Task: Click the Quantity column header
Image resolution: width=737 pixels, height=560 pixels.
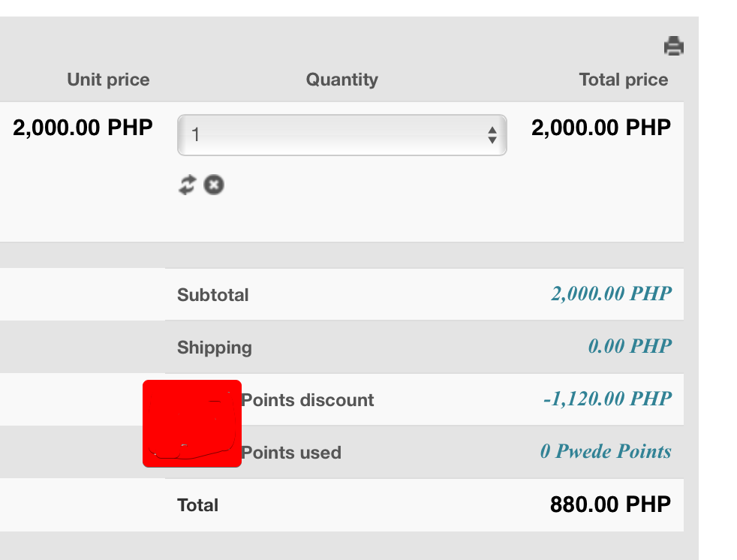Action: [341, 80]
